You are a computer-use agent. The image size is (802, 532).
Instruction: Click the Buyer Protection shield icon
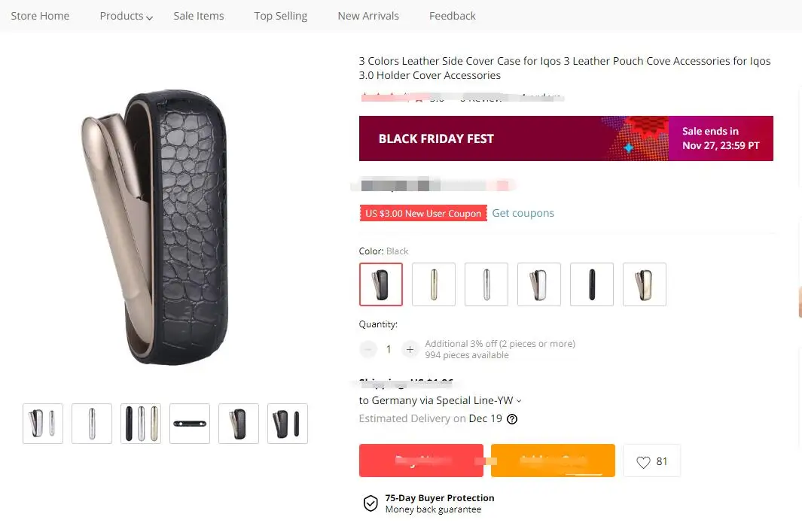(x=371, y=503)
